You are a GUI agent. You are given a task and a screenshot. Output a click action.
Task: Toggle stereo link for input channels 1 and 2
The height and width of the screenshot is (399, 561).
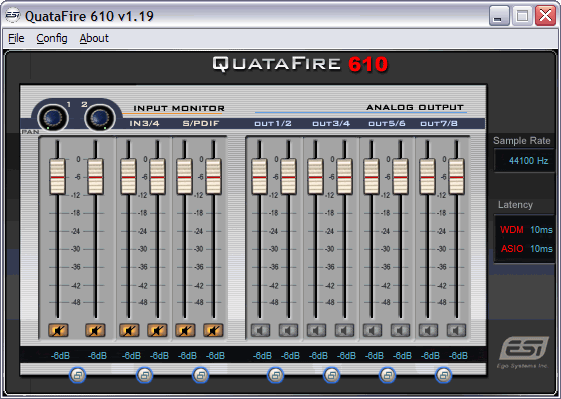point(77,375)
